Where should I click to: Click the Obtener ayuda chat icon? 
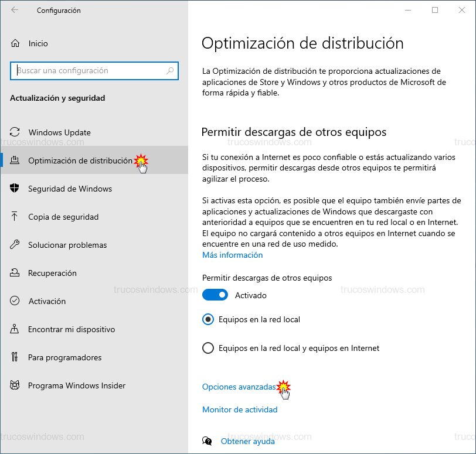click(x=207, y=441)
